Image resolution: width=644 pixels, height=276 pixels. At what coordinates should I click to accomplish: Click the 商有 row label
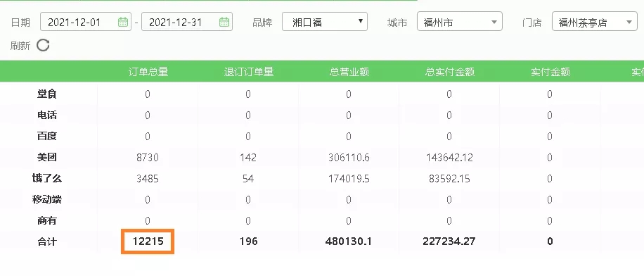47,221
